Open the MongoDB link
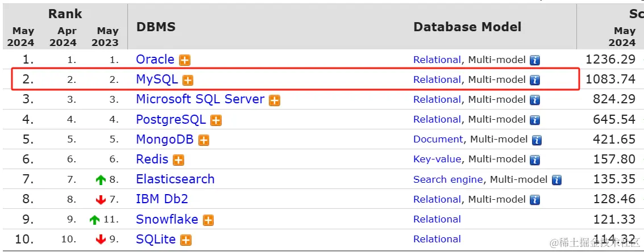The height and width of the screenshot is (252, 644). 165,140
